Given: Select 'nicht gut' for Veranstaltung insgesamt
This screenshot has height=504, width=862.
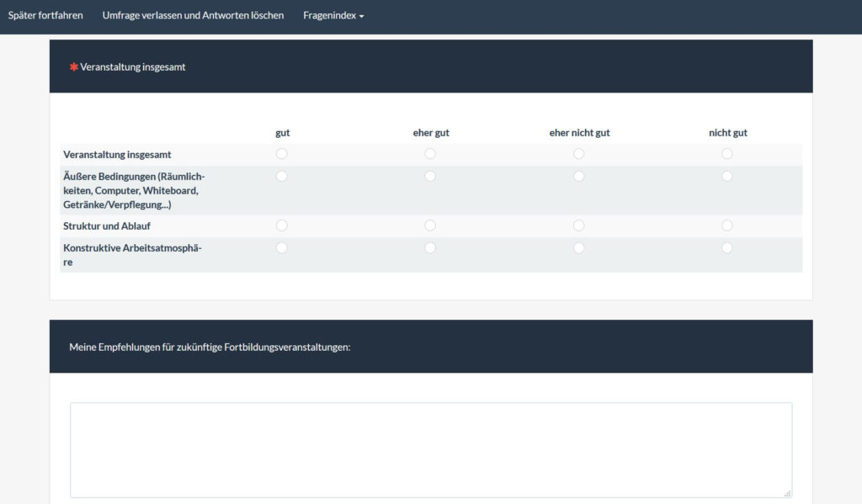Looking at the screenshot, I should (x=727, y=154).
